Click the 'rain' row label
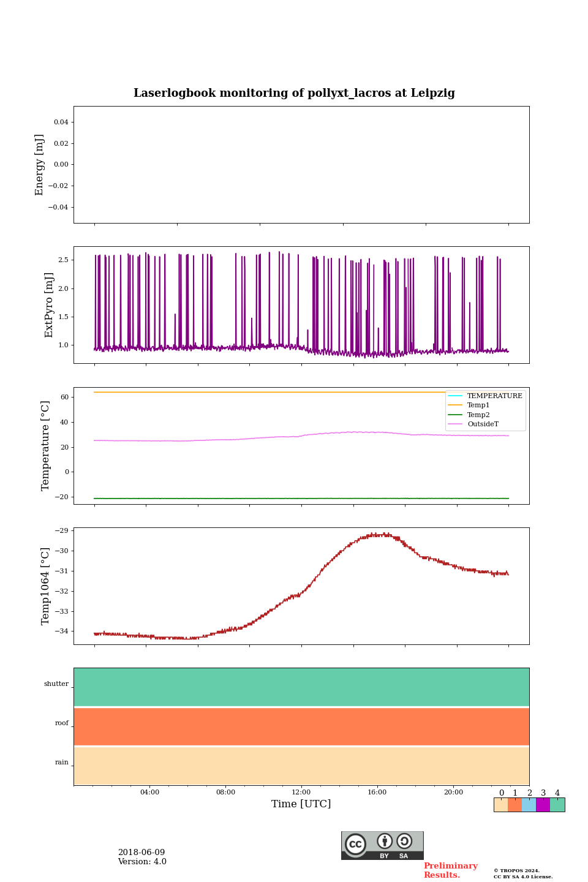This screenshot has height=882, width=588. point(62,763)
